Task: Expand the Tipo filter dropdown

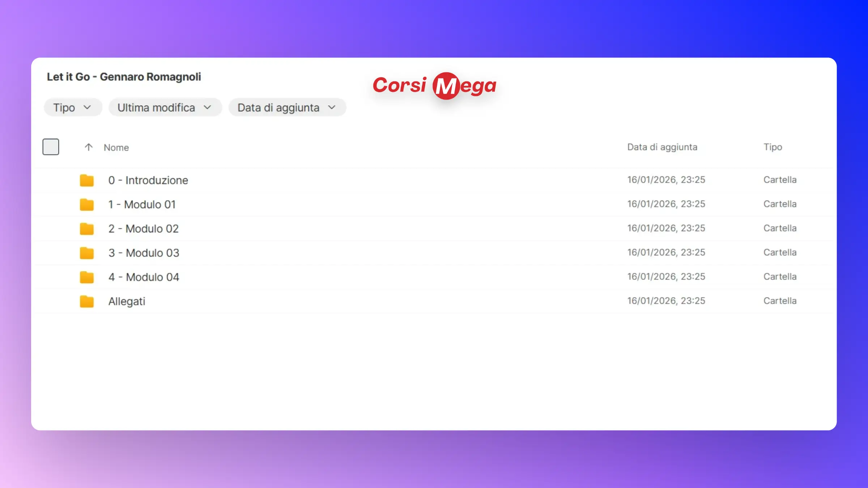Action: point(73,107)
